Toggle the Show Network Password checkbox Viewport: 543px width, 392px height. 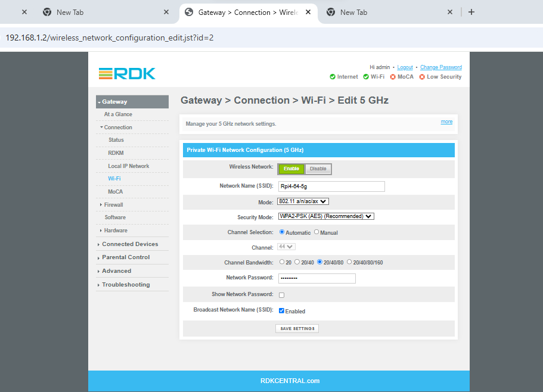click(x=281, y=295)
